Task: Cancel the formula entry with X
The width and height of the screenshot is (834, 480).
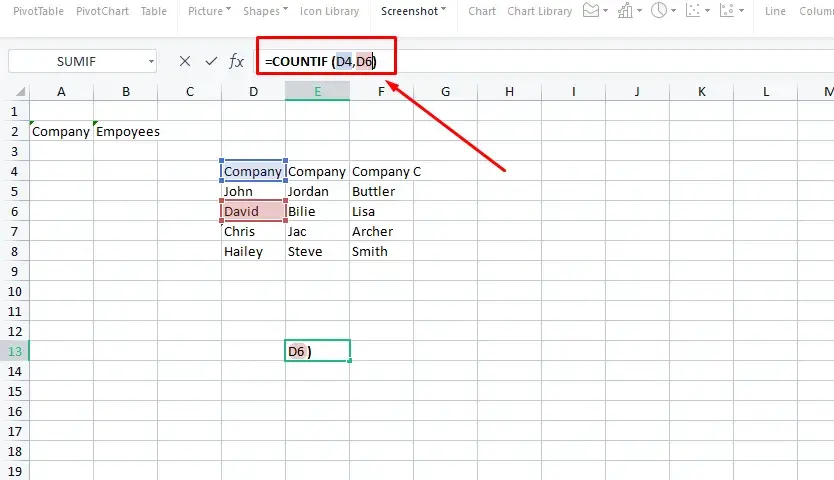Action: pyautogui.click(x=185, y=61)
